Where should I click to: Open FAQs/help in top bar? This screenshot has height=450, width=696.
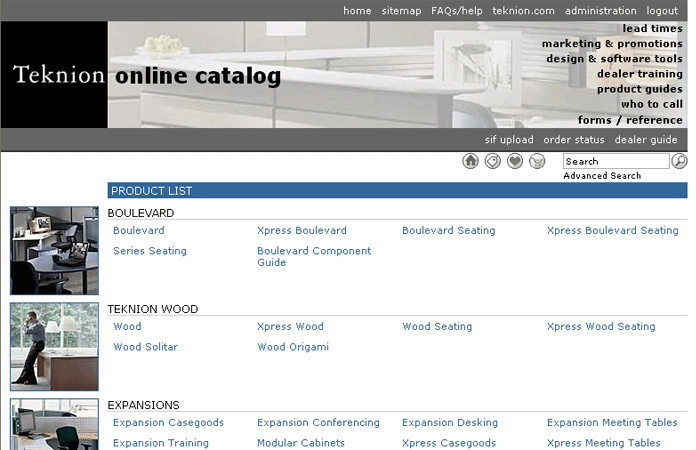[457, 11]
